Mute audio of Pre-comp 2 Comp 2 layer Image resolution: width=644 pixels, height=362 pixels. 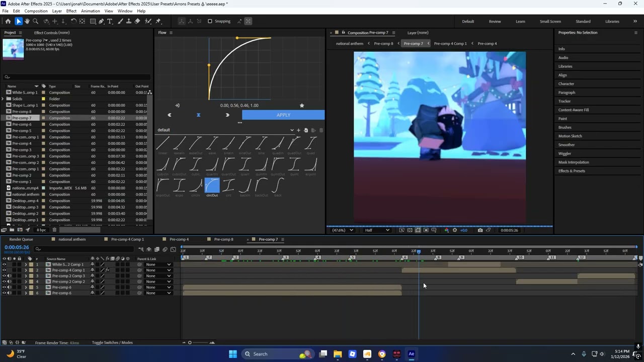coord(9,282)
